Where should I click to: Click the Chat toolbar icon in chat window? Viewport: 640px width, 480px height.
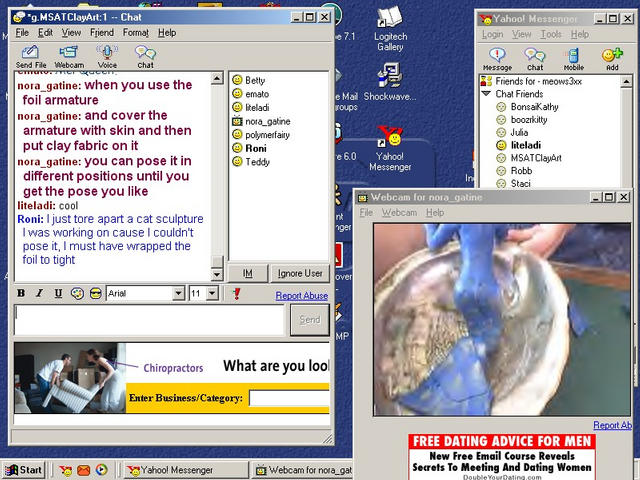145,57
